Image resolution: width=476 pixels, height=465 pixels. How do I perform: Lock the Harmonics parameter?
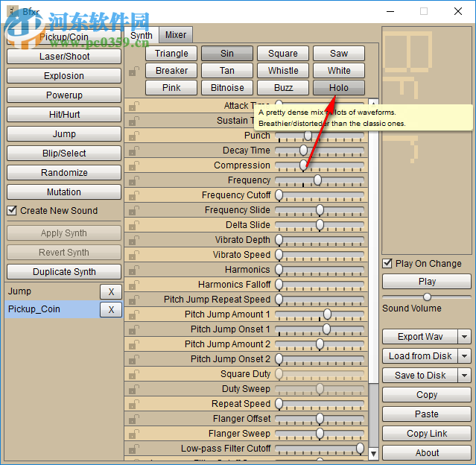point(133,270)
